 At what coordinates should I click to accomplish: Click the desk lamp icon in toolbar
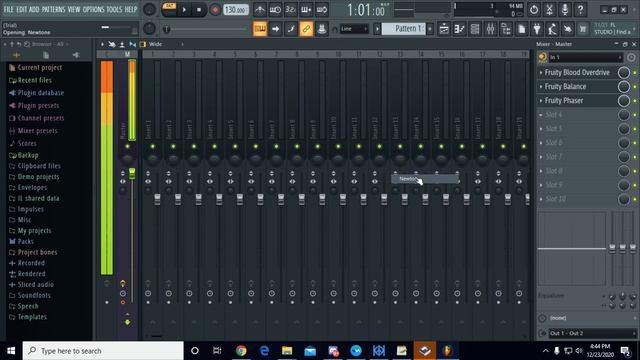pos(552,29)
